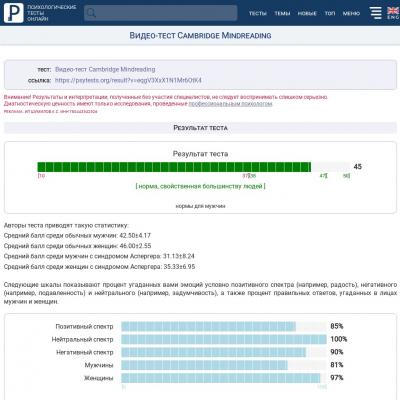Select the НОВЫЕ menu item
This screenshot has height=400, width=400.
pos(307,13)
